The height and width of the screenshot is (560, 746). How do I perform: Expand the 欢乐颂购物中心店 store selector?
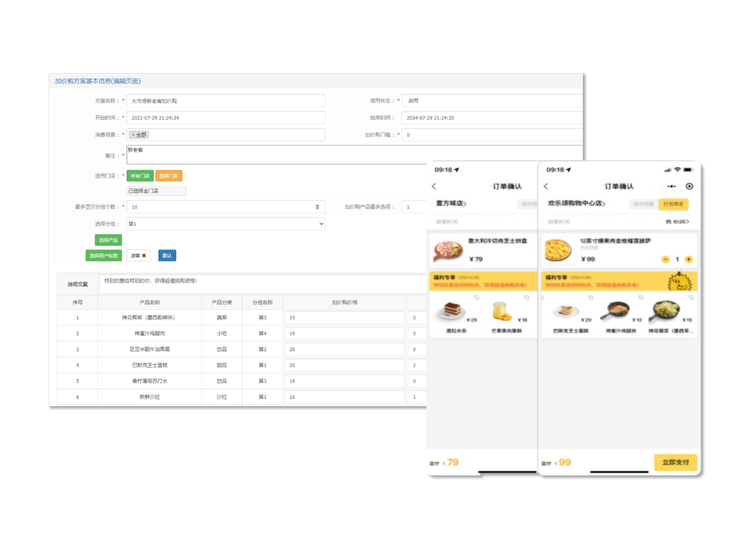click(577, 204)
